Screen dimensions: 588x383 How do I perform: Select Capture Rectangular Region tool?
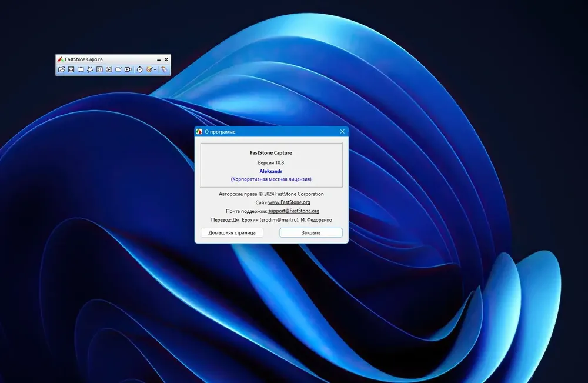click(x=81, y=69)
